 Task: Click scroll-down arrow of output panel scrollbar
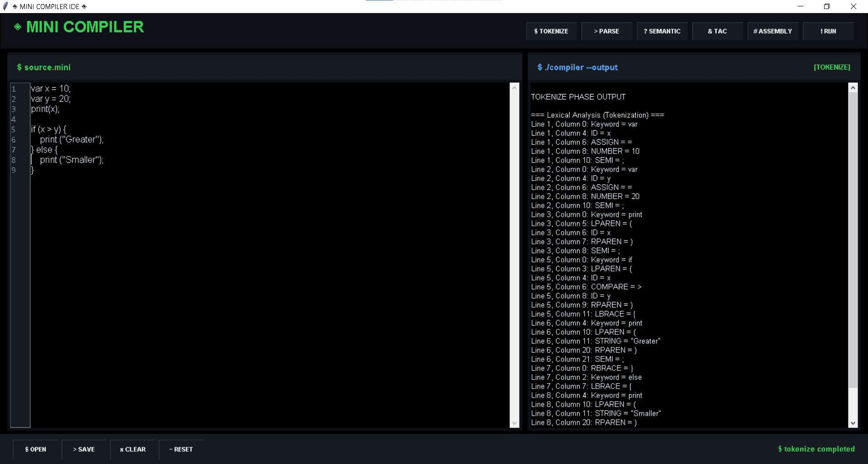tap(853, 423)
